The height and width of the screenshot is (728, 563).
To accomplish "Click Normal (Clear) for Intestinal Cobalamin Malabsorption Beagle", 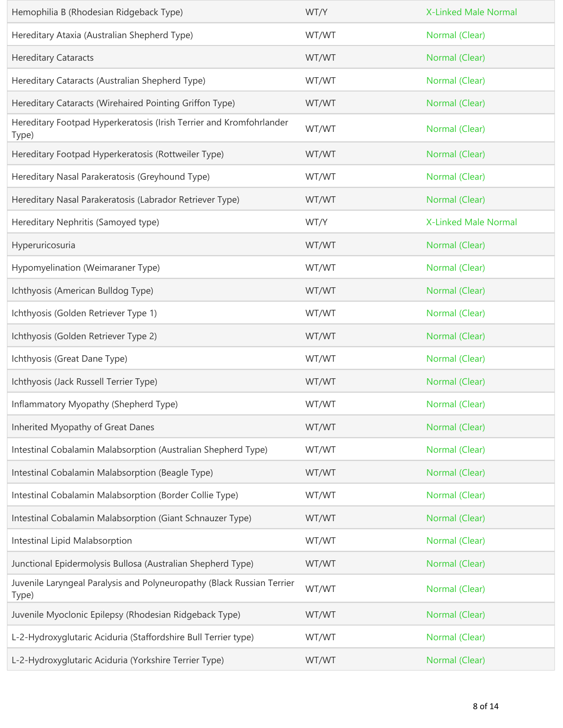I will [x=455, y=473].
